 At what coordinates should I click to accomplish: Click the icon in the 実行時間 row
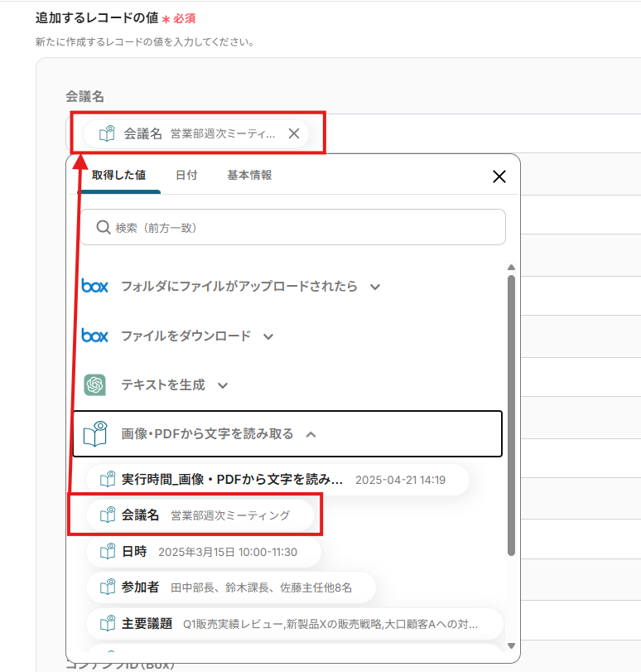tap(108, 479)
